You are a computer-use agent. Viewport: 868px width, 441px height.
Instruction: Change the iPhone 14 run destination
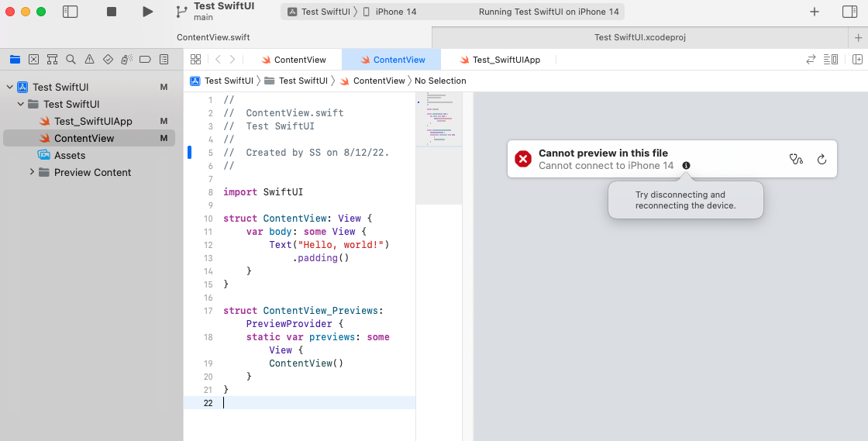click(x=390, y=12)
